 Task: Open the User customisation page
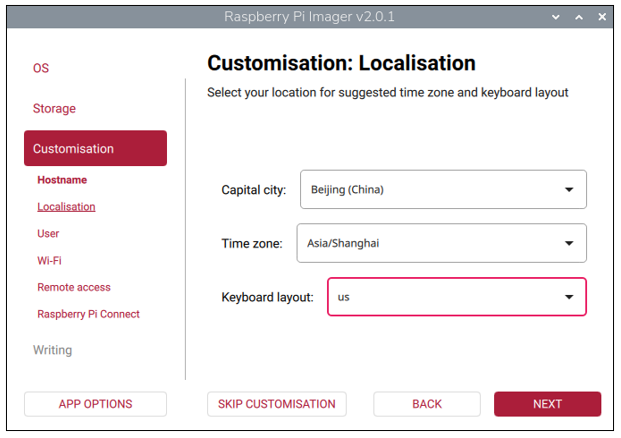(48, 234)
